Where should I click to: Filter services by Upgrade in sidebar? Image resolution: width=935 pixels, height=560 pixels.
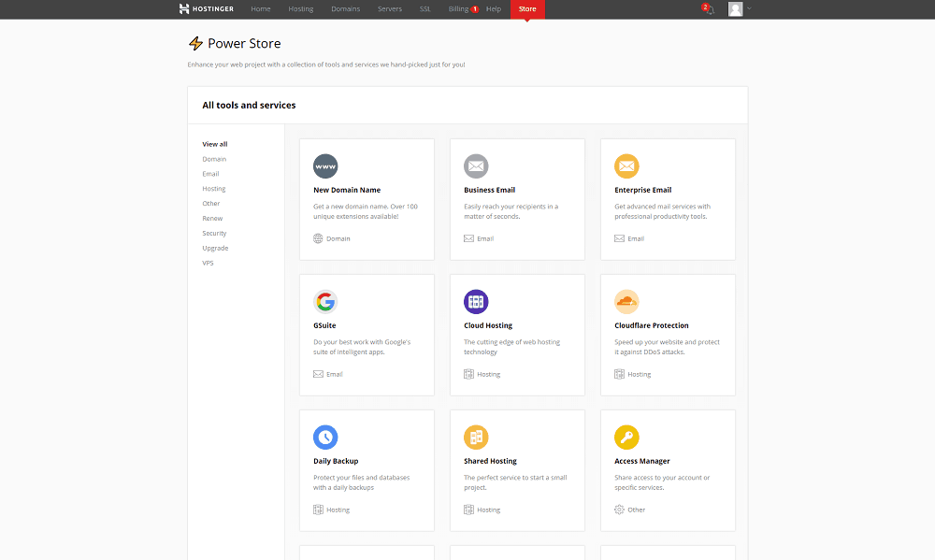pos(215,248)
